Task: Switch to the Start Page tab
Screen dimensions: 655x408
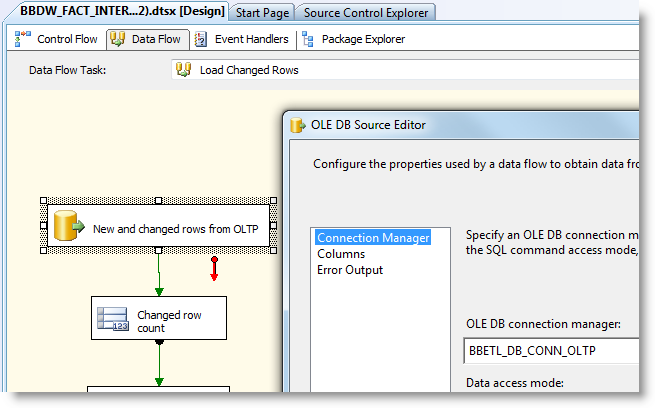Action: click(x=262, y=13)
